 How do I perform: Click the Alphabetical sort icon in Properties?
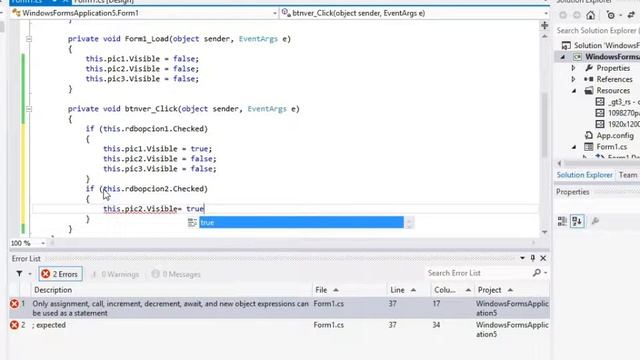tap(577, 221)
